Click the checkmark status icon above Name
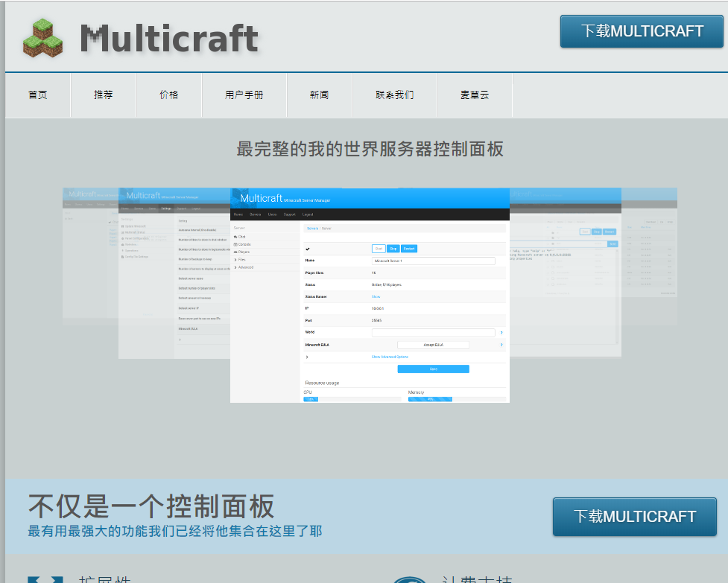728x583 pixels. pyautogui.click(x=307, y=249)
